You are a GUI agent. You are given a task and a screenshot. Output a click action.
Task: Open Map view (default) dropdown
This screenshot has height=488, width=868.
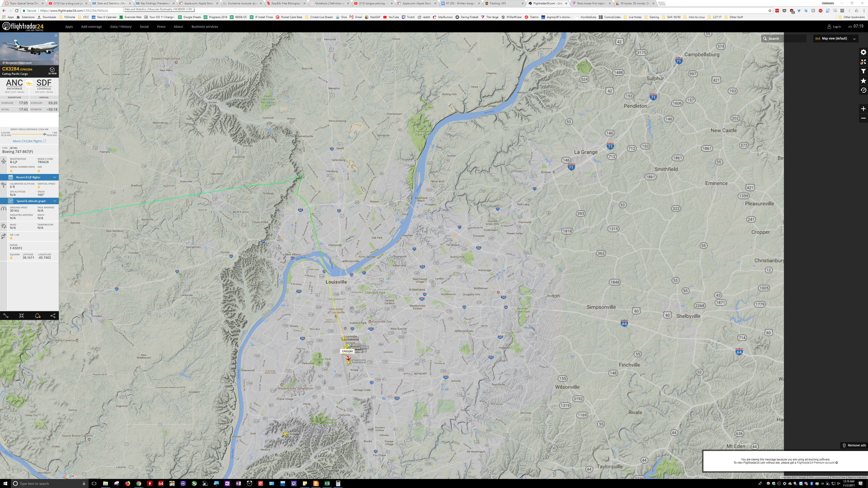point(835,38)
